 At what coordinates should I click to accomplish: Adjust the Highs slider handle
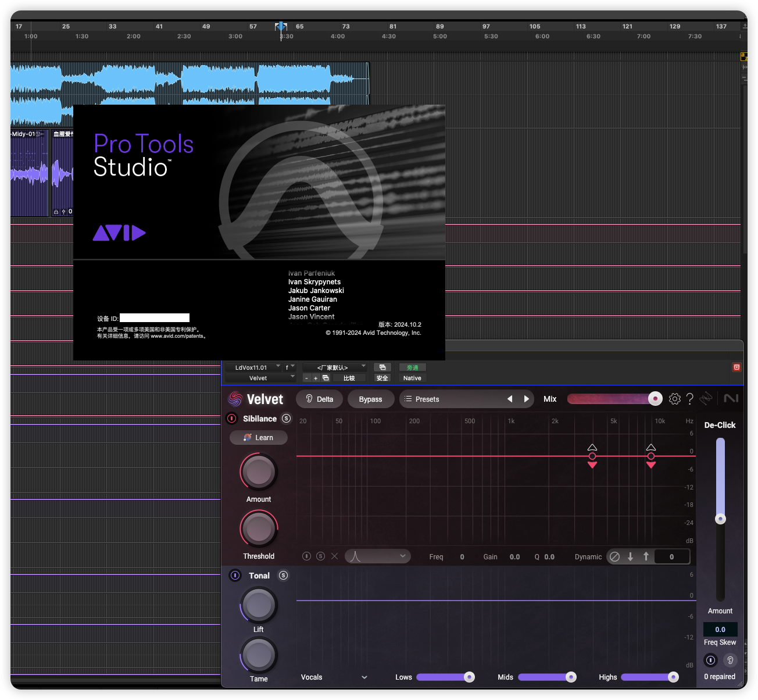click(x=673, y=677)
